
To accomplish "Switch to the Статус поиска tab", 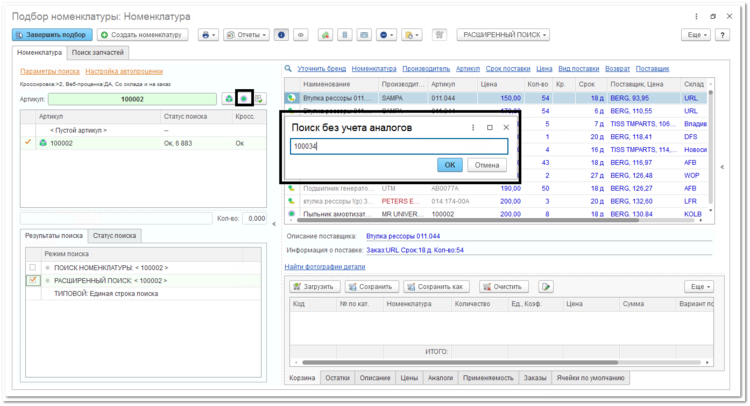I will point(114,236).
